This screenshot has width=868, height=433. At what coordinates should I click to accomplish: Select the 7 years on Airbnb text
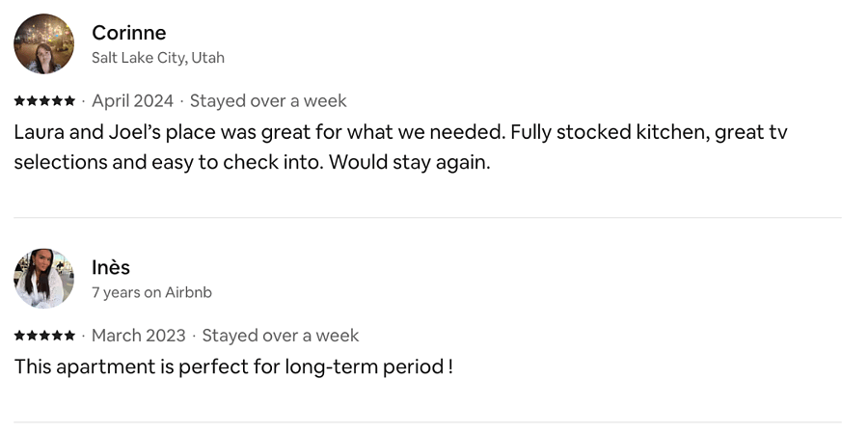[151, 292]
